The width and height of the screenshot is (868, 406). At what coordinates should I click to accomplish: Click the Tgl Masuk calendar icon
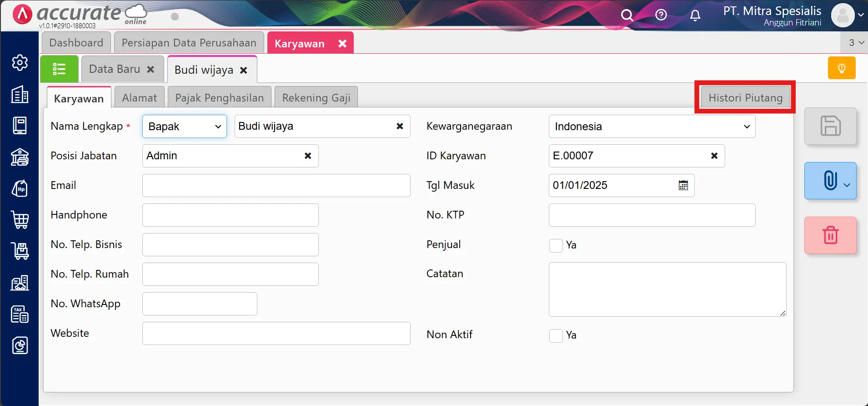(683, 185)
